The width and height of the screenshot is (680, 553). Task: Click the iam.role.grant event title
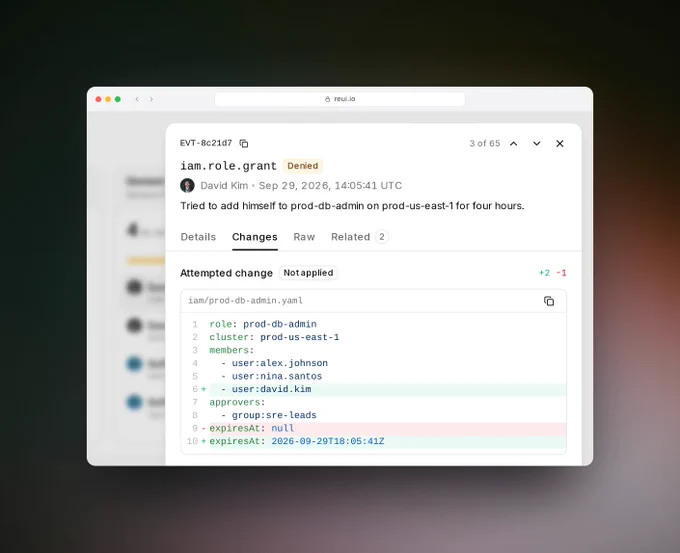click(228, 166)
